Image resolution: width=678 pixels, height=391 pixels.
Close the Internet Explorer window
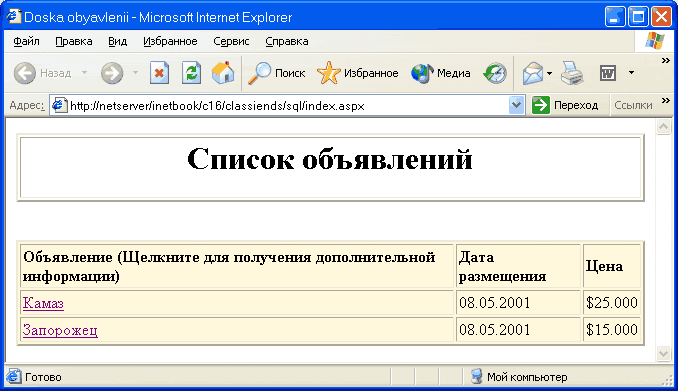661,17
